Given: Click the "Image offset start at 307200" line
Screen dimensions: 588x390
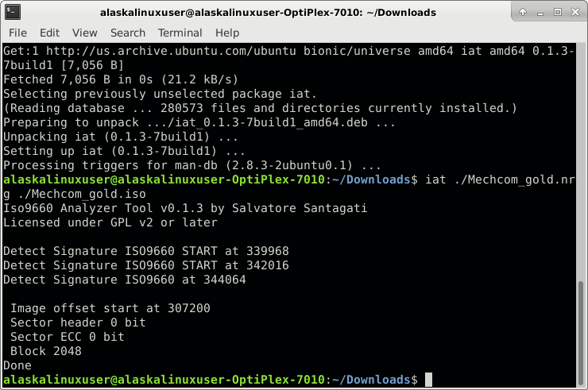Looking at the screenshot, I should pos(110,308).
